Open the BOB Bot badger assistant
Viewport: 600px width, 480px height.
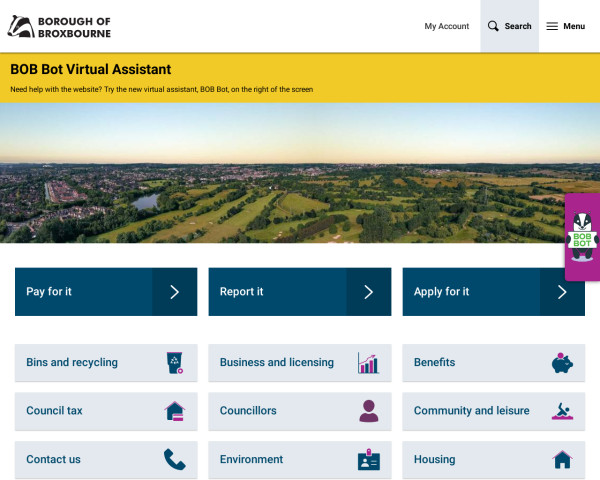pyautogui.click(x=582, y=238)
